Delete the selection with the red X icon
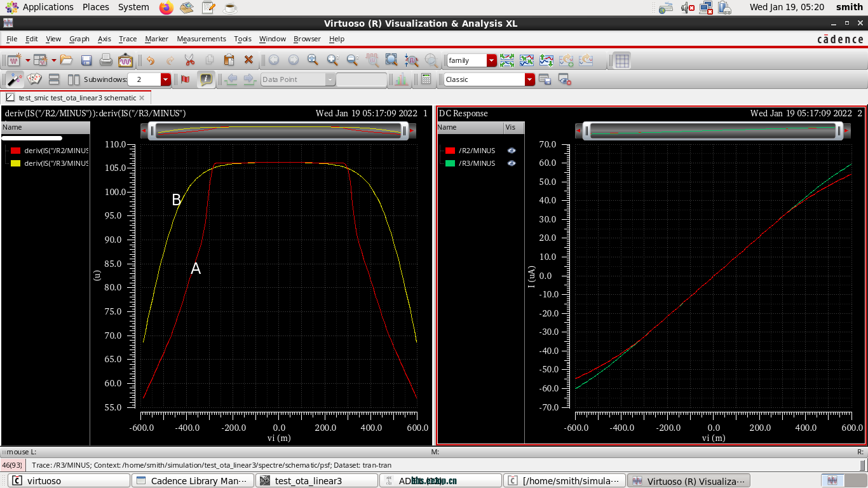 click(x=248, y=60)
